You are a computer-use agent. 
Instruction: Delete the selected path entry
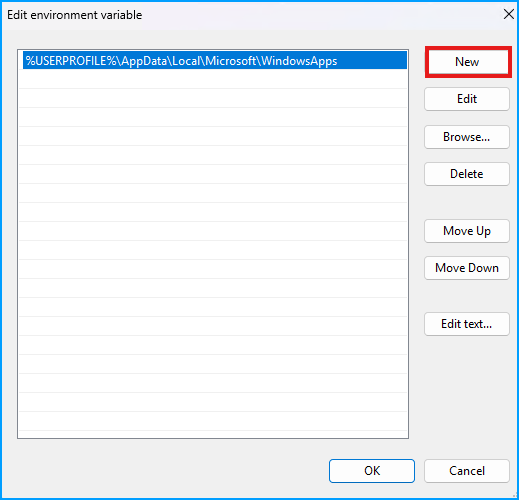coord(467,174)
